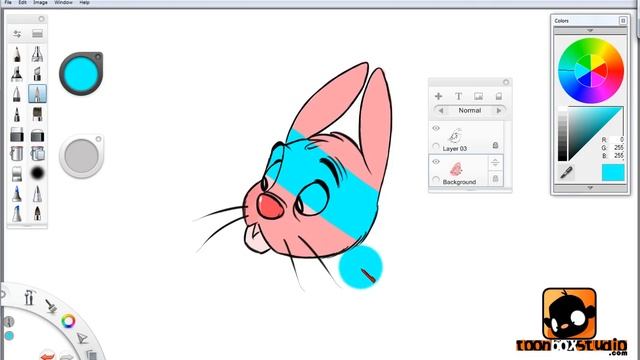
Task: Open the Image menu
Action: 40,2
